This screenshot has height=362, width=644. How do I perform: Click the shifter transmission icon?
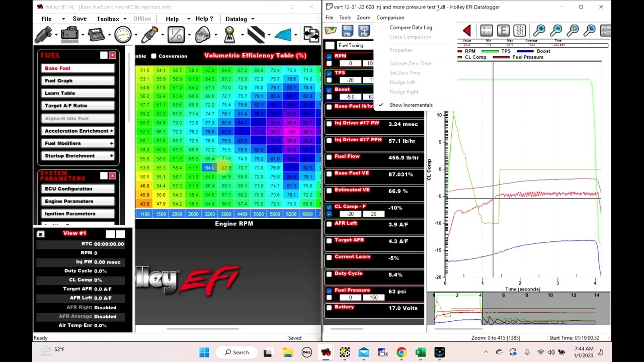point(229,35)
